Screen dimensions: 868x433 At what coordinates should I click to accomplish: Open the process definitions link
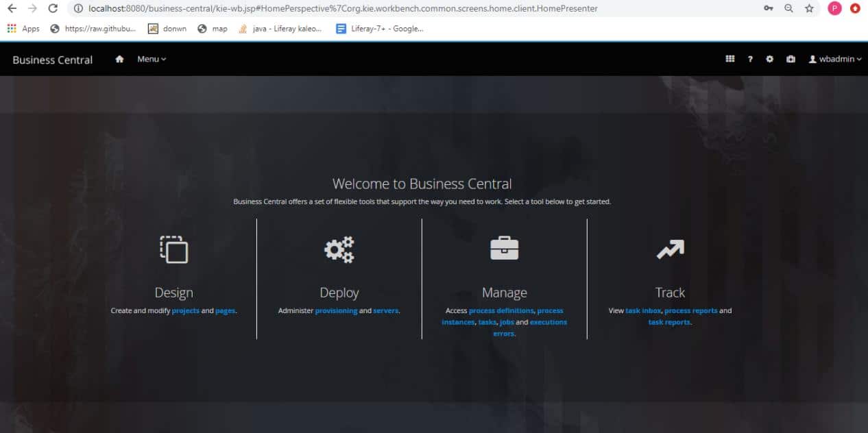[502, 310]
